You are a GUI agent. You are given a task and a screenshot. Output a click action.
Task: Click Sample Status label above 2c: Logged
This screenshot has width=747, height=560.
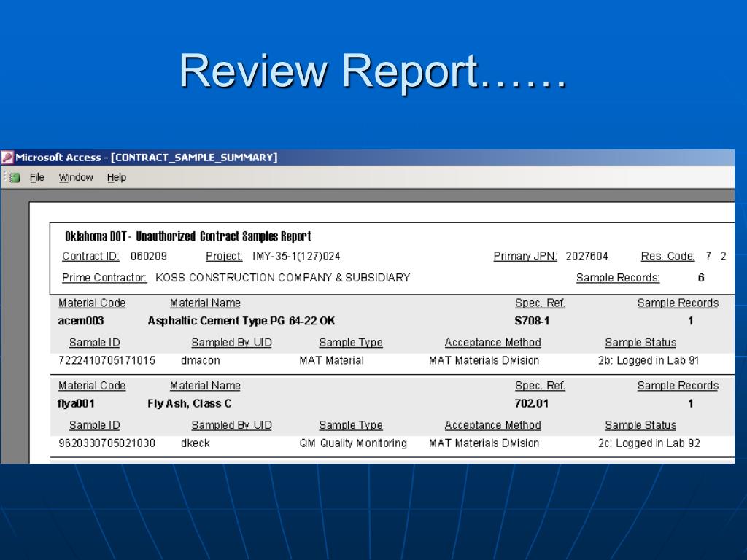640,425
